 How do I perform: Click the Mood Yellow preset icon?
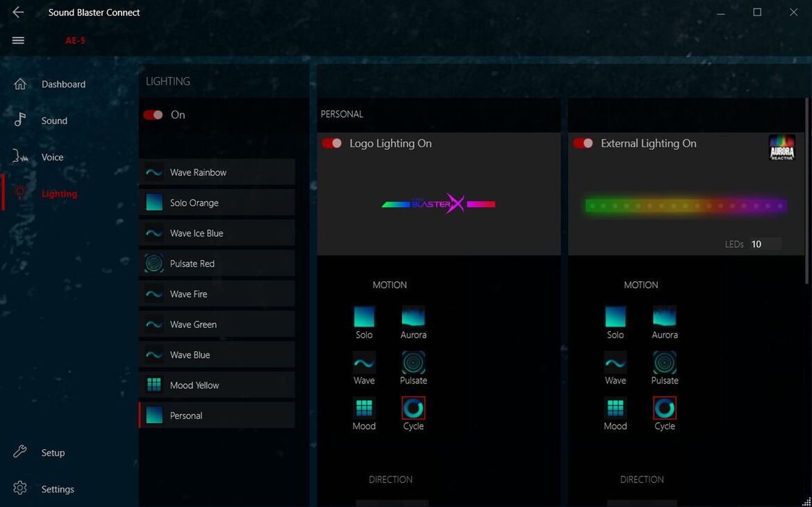tap(154, 385)
